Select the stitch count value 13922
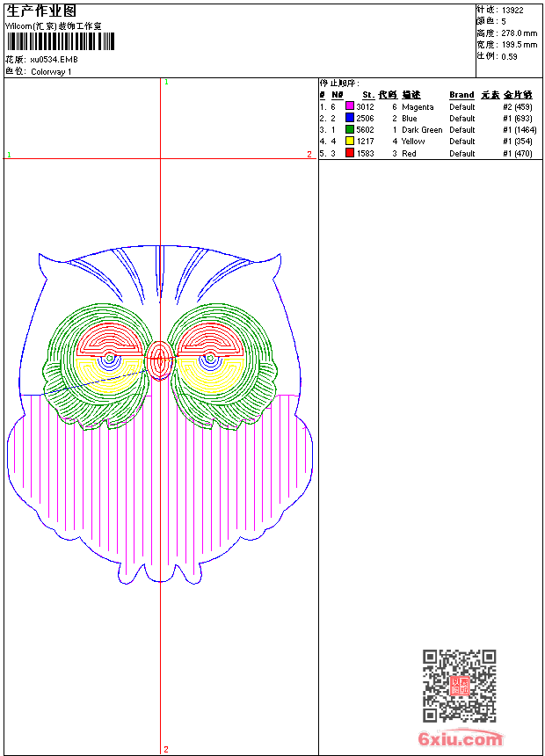545x756 pixels. pos(512,11)
